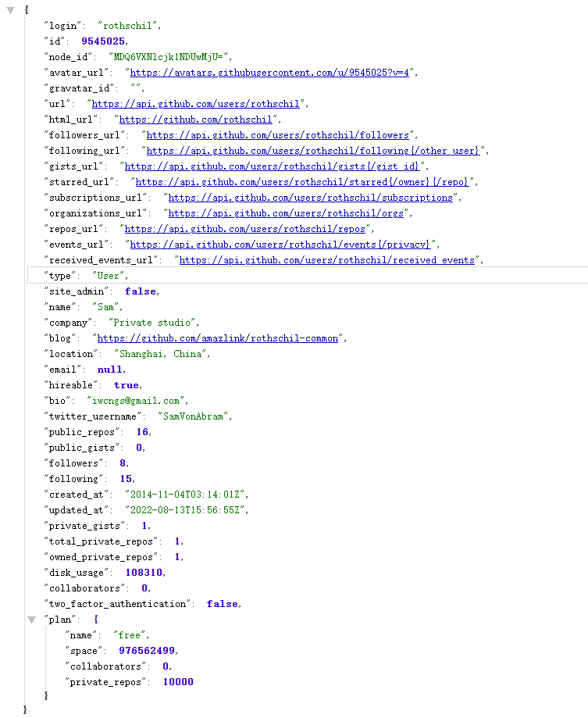Collapse the "plan" object triangle
Viewport: 588px width, 718px height.
pyautogui.click(x=31, y=620)
